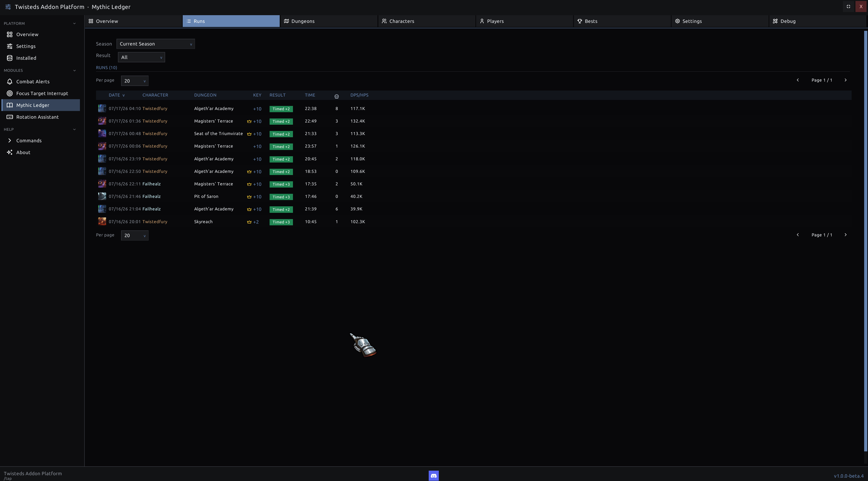Sort by the DATE column header
This screenshot has height=481, width=868.
tap(117, 95)
